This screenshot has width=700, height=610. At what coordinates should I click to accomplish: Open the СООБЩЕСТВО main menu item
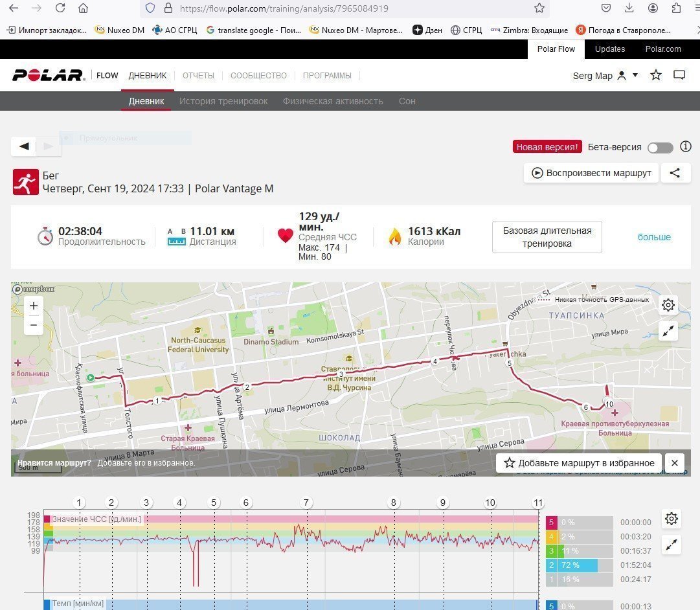[258, 76]
